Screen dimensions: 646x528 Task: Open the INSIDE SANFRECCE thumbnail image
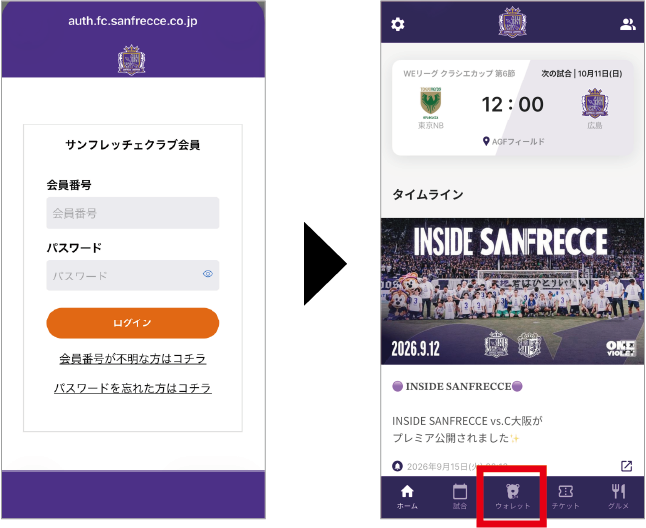513,291
